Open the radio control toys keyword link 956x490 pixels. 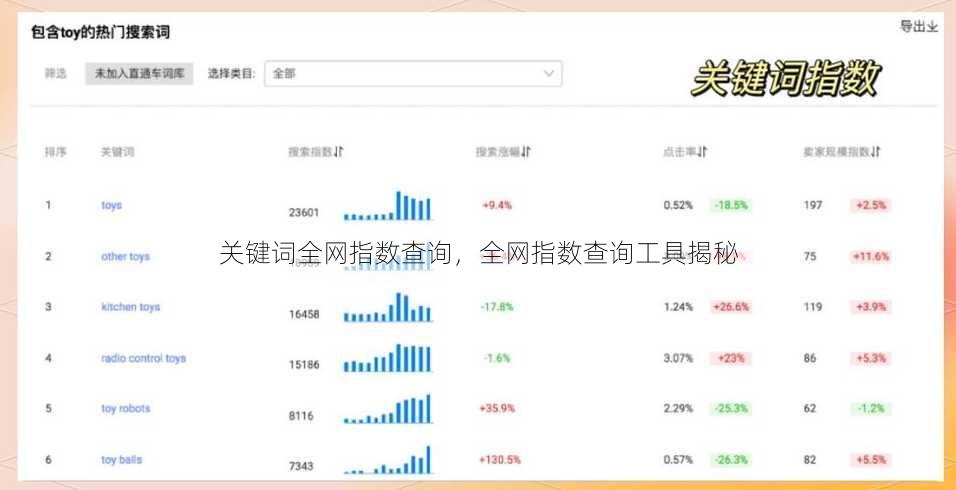point(143,358)
